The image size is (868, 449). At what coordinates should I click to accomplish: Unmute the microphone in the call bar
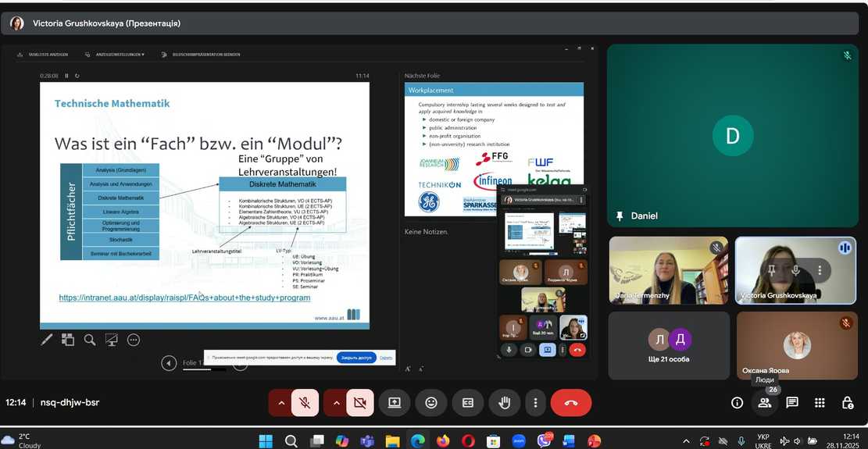point(305,403)
